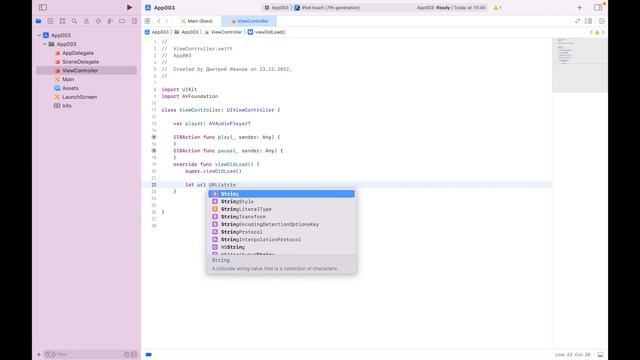Click the toolbar warning count indicator

[497, 8]
